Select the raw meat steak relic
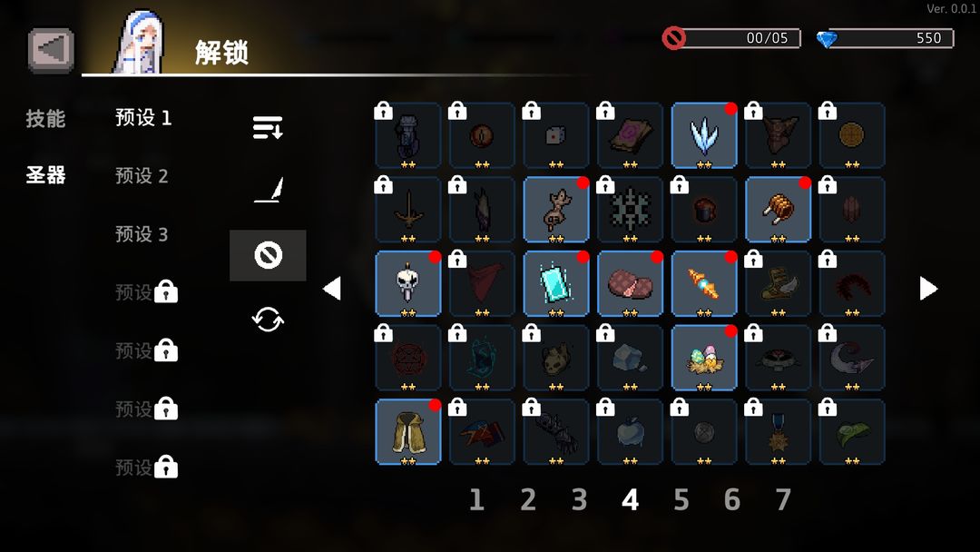The height and width of the screenshot is (552, 980). [x=630, y=283]
